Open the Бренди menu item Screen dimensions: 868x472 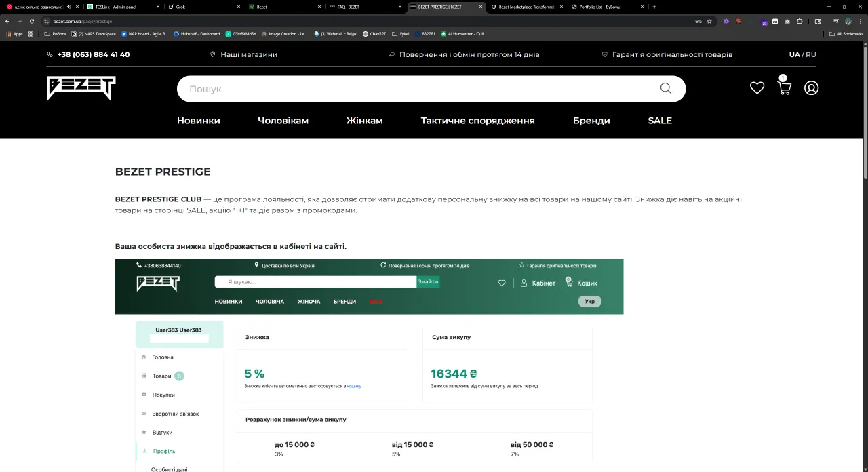tap(591, 121)
